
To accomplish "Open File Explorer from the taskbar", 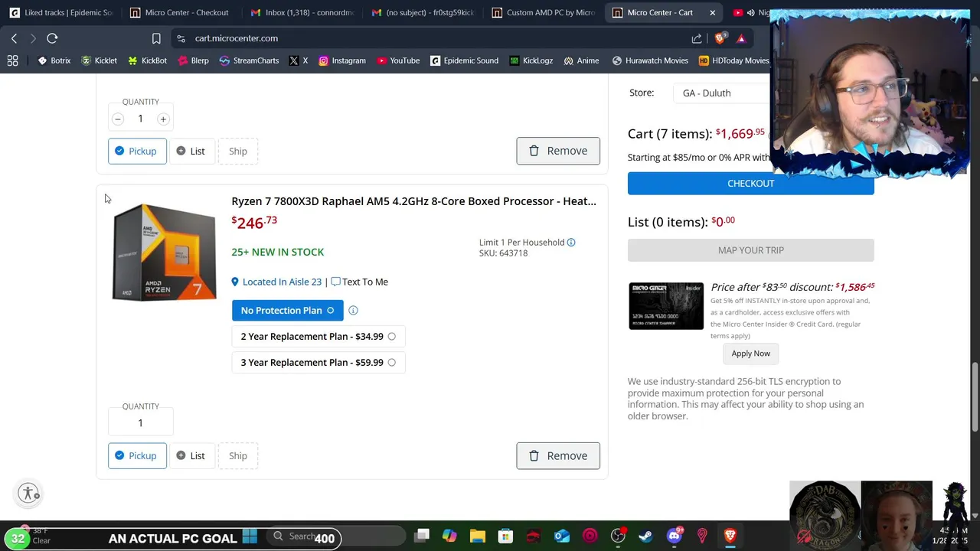I will click(478, 536).
